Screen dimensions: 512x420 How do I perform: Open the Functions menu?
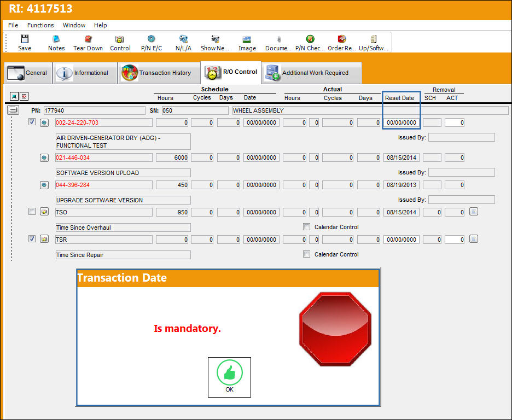(x=40, y=25)
